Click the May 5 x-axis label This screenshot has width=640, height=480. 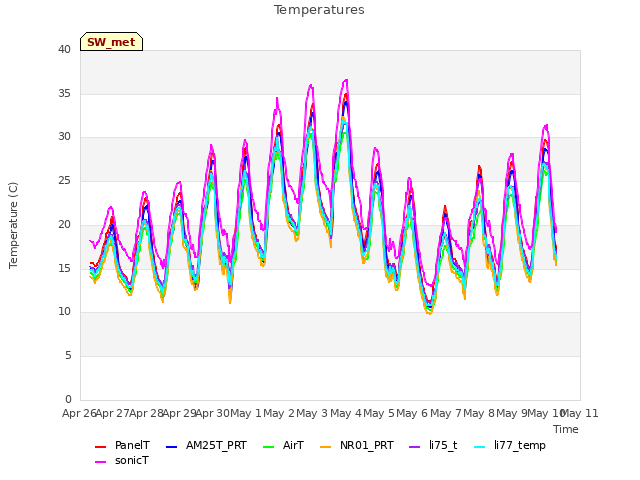379,413
